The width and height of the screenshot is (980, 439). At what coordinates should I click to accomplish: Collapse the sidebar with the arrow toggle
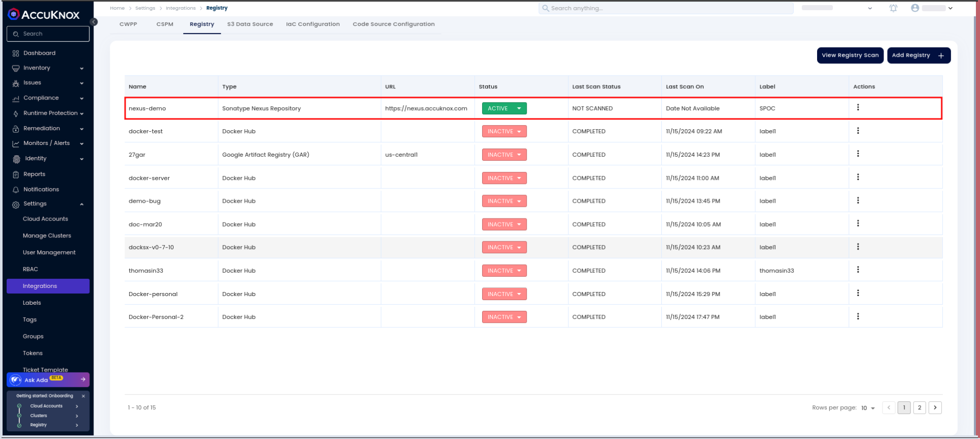[x=93, y=22]
